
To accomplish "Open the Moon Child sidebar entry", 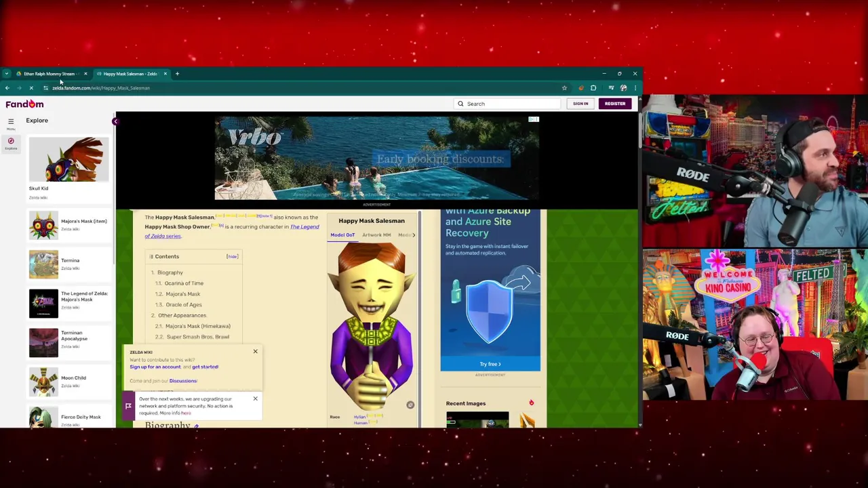I will click(68, 382).
